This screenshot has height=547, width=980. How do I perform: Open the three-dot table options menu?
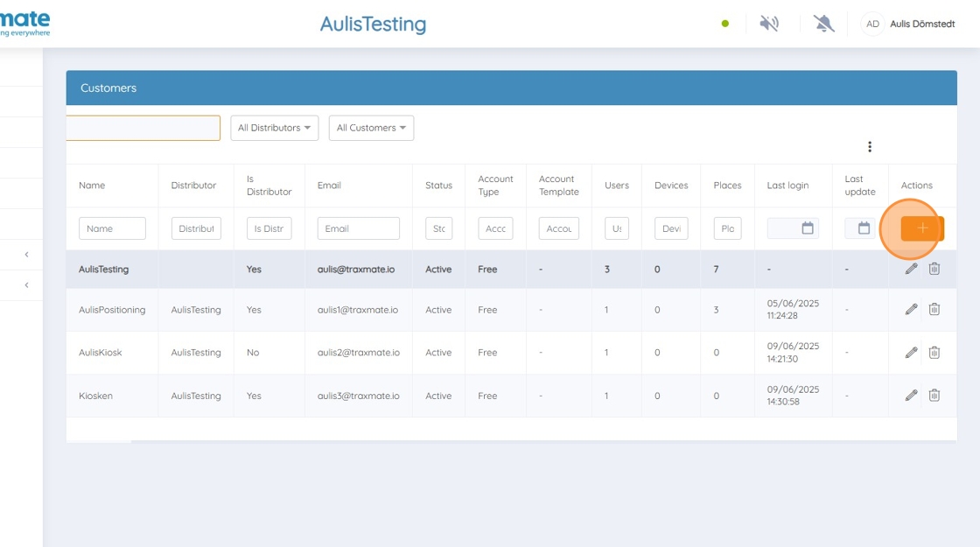[x=870, y=147]
